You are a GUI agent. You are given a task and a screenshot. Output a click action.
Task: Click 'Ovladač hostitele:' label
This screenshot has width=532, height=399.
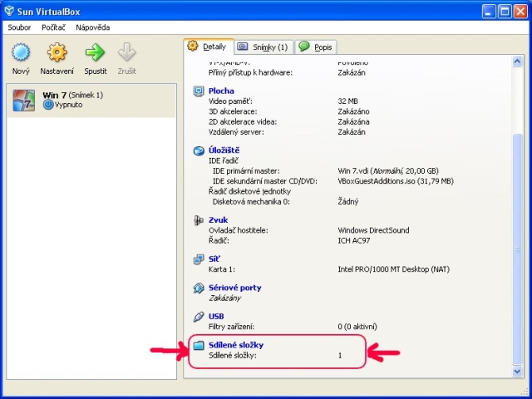tap(239, 230)
